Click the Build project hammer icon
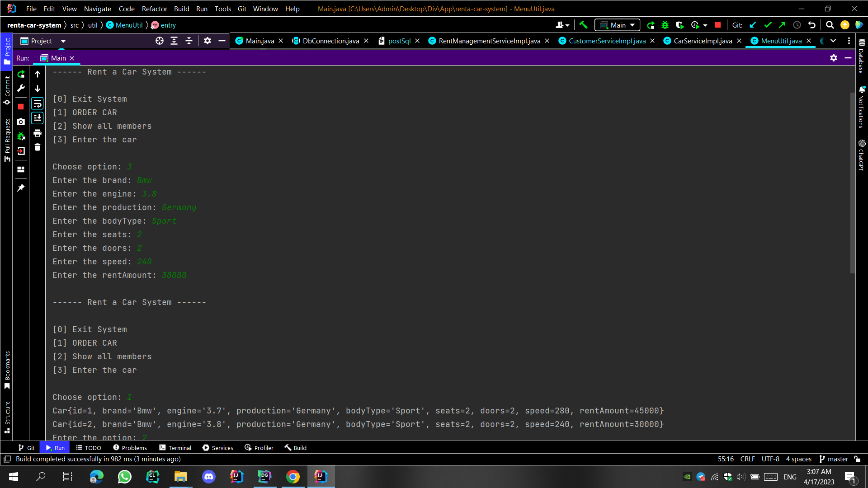The width and height of the screenshot is (868, 488). [583, 25]
